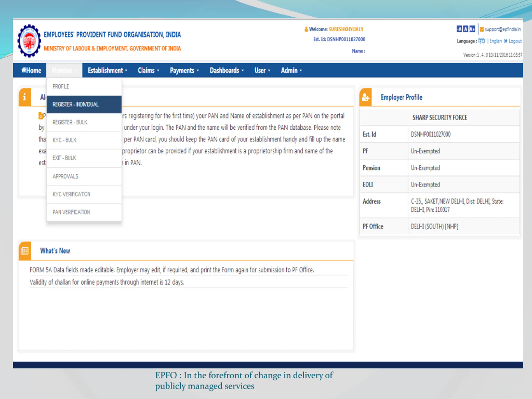Click the Validity of challan news line
This screenshot has height=399, width=532.
107,282
